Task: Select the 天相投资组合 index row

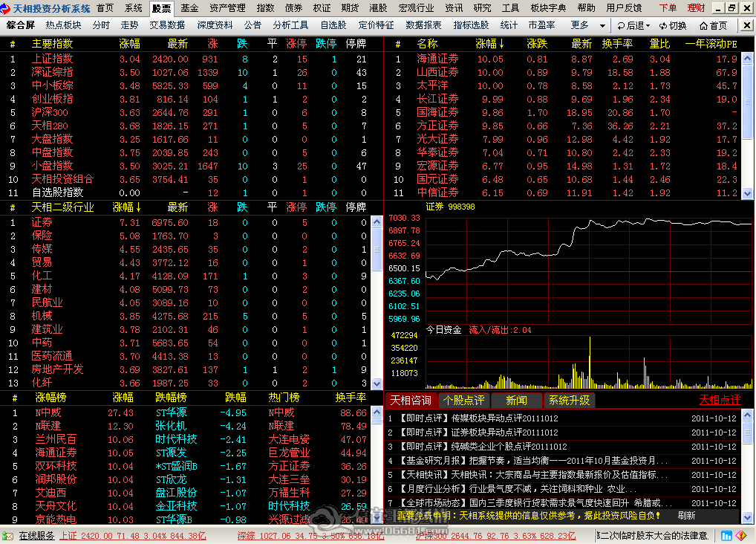Action: [191, 179]
